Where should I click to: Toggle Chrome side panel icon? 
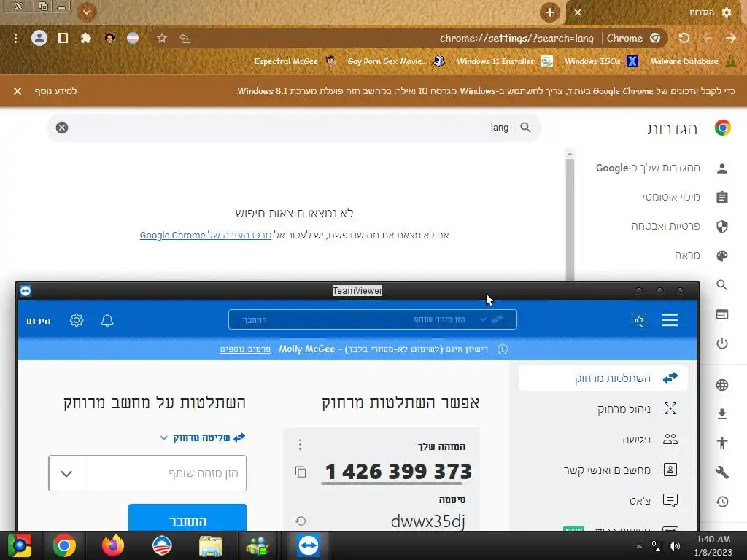tap(63, 38)
